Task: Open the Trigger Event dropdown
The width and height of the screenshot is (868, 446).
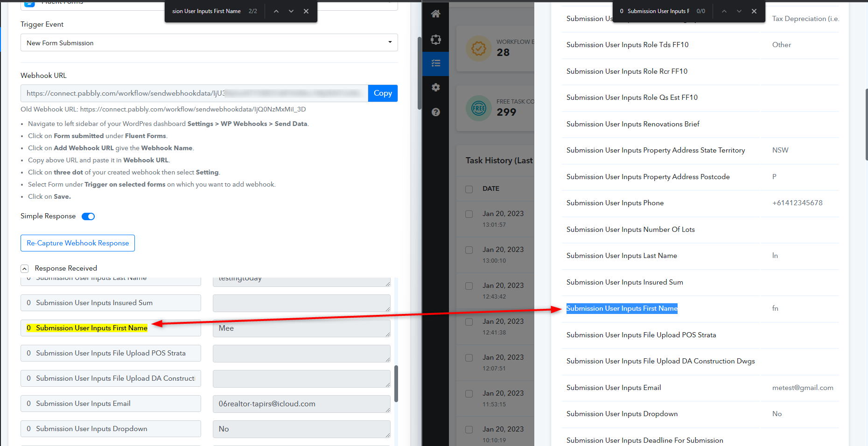Action: (x=209, y=42)
